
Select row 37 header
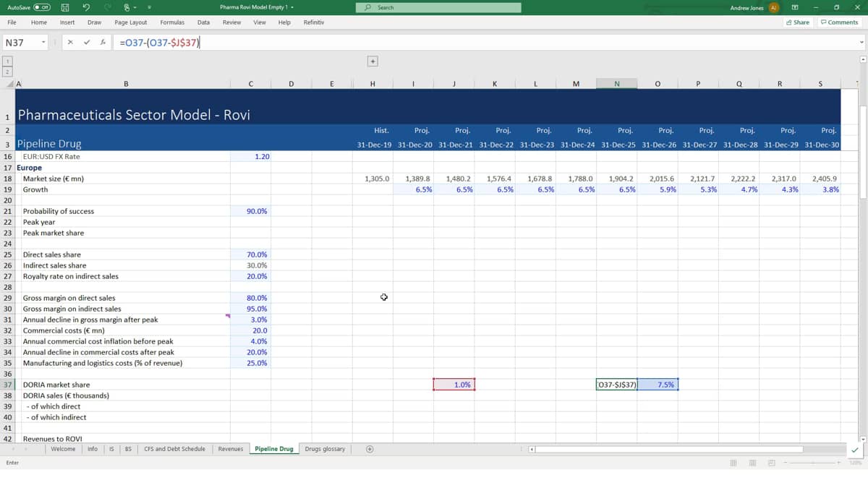click(7, 385)
